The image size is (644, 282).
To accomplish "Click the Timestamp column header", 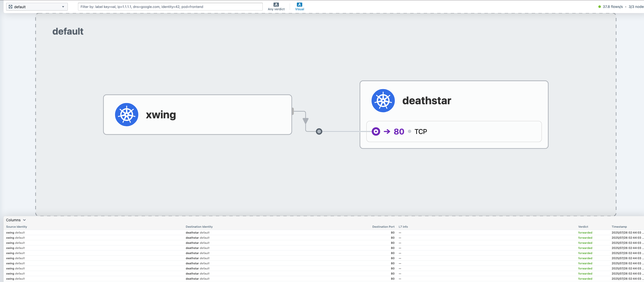I will click(619, 227).
